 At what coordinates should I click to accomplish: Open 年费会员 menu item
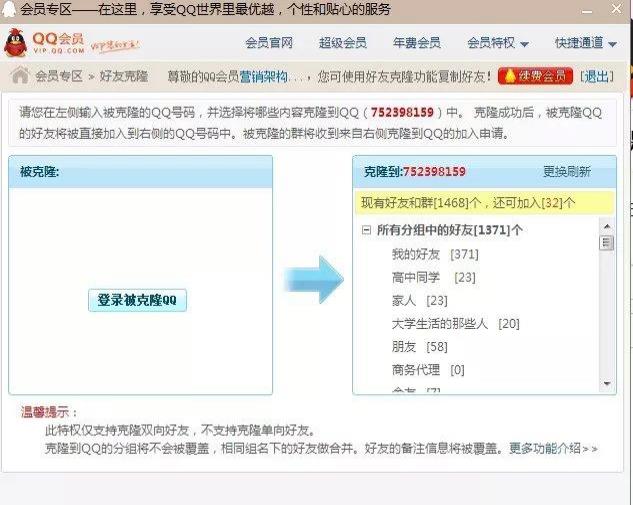point(417,43)
